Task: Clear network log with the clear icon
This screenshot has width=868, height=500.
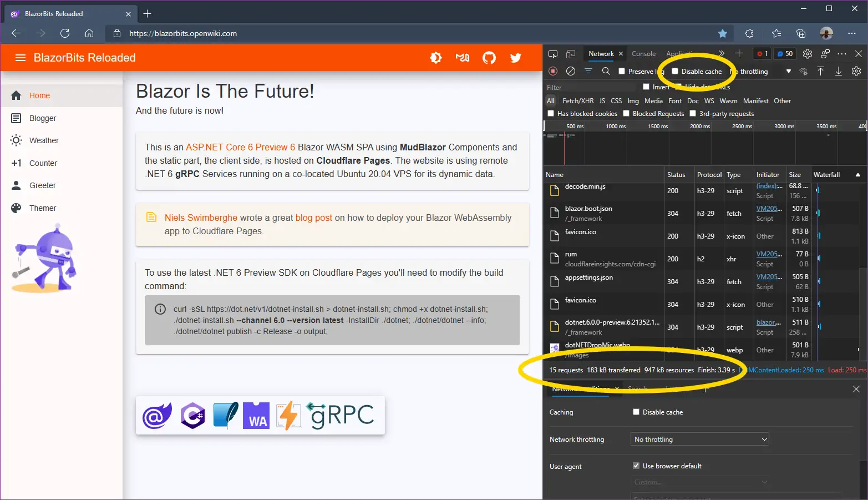Action: (571, 71)
